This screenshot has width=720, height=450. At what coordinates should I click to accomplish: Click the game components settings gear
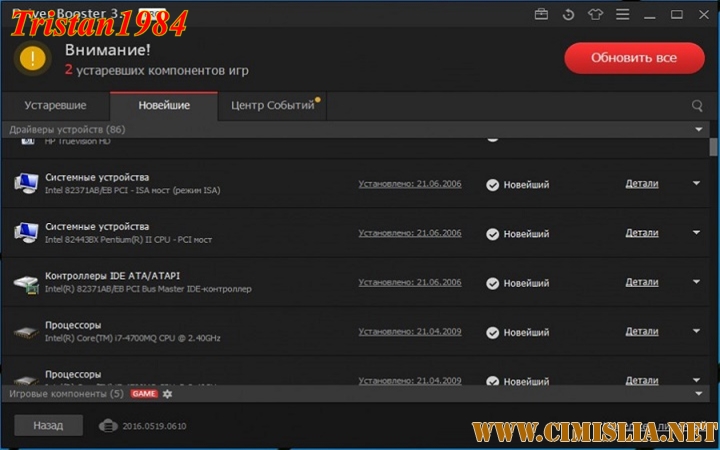point(168,394)
